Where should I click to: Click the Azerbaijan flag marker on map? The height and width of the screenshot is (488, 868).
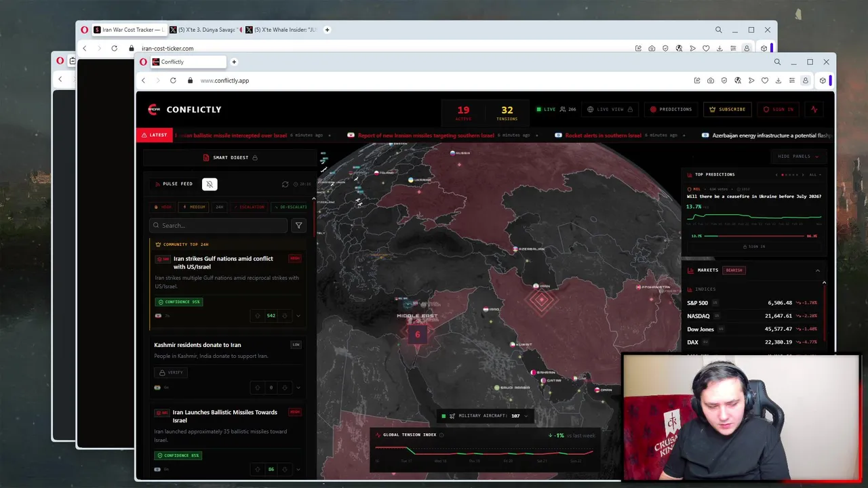tap(515, 249)
